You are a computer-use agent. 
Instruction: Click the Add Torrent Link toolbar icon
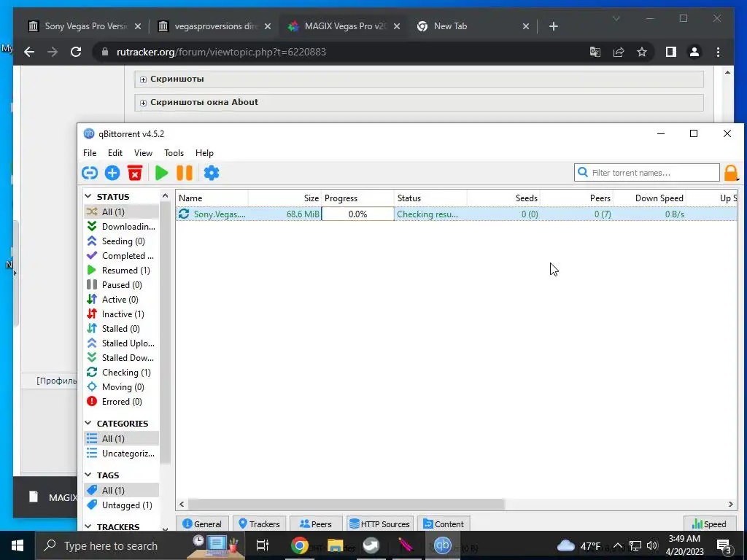[x=90, y=173]
